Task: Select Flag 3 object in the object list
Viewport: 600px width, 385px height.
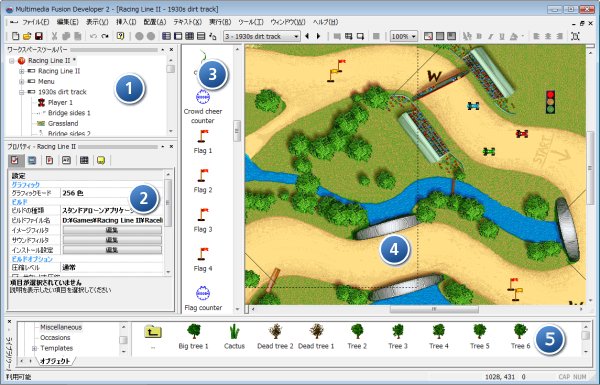Action: click(203, 220)
